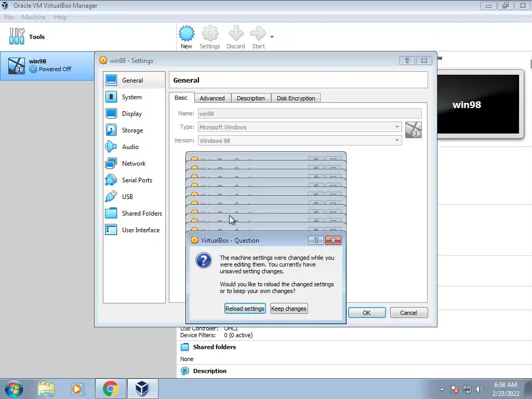Switch to the Basic tab

181,98
